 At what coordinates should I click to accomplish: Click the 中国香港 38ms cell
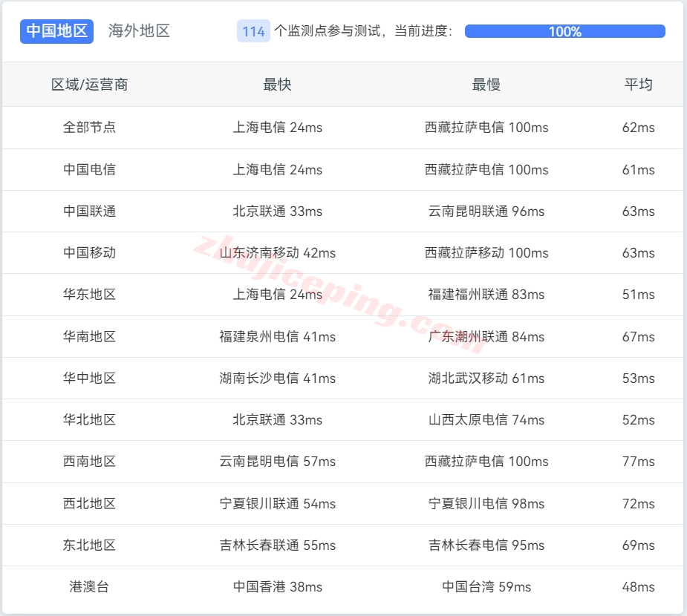point(277,586)
